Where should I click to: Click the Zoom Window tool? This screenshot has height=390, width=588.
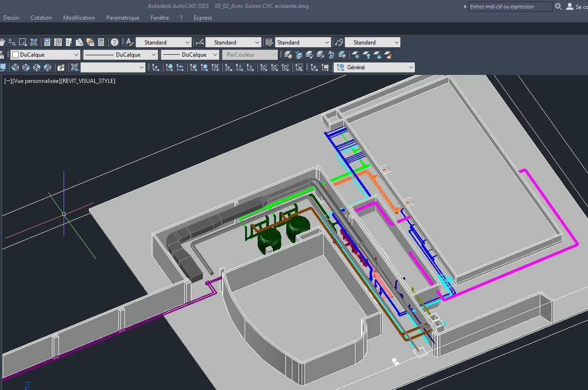point(22,42)
